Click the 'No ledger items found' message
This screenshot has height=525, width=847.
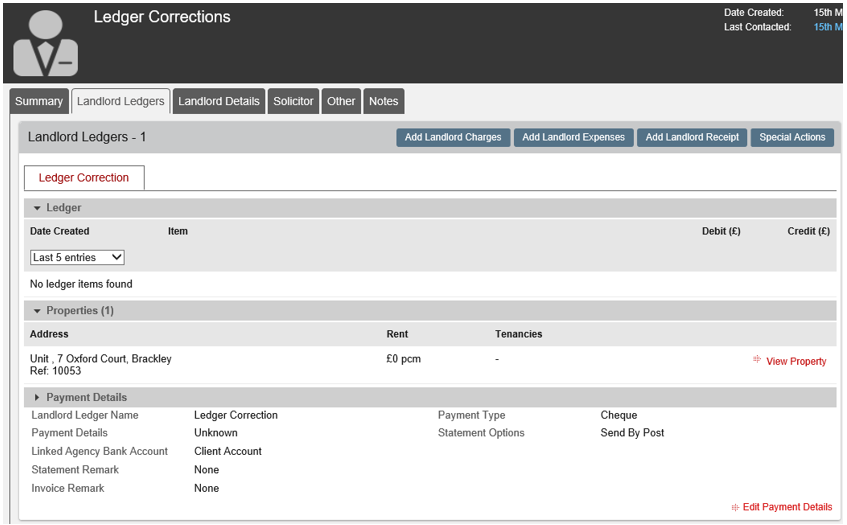(81, 284)
